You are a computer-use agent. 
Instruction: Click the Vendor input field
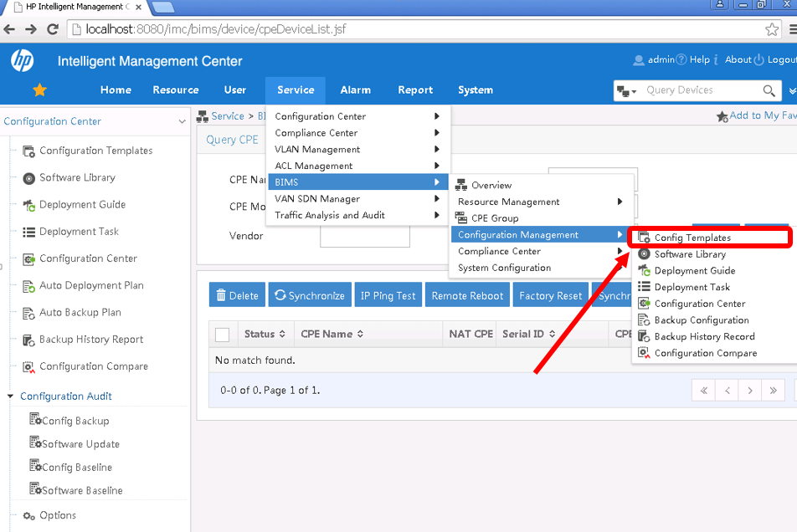(364, 237)
